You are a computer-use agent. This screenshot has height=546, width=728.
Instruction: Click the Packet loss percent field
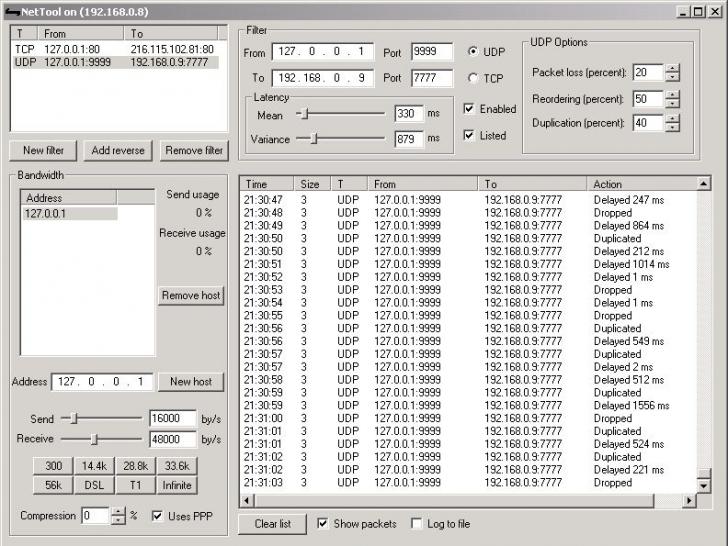649,72
